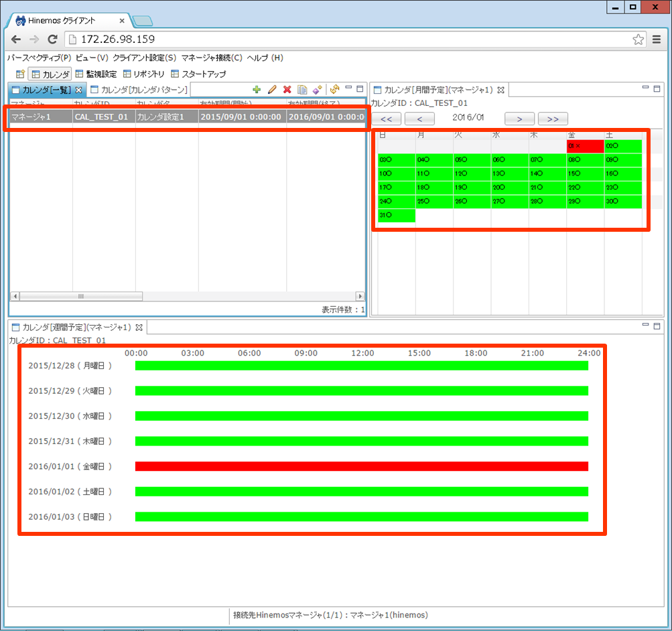Click the red day 01 calendar cell
672x631 pixels.
[585, 146]
